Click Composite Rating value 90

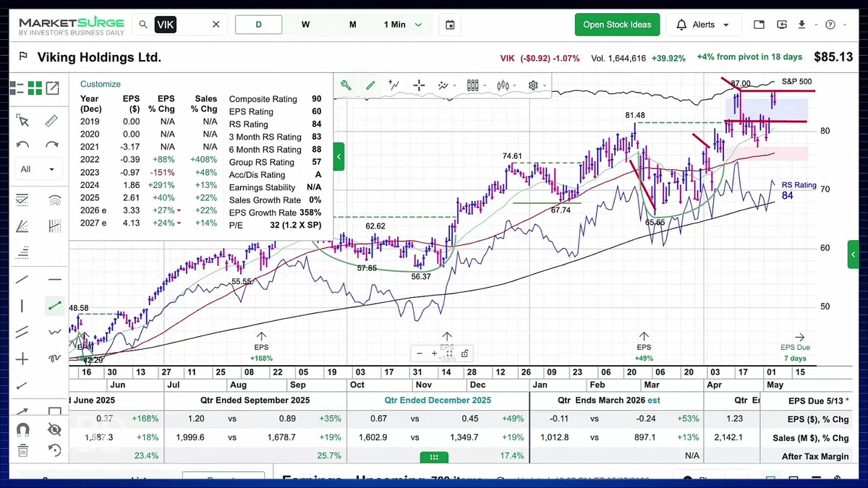click(317, 99)
